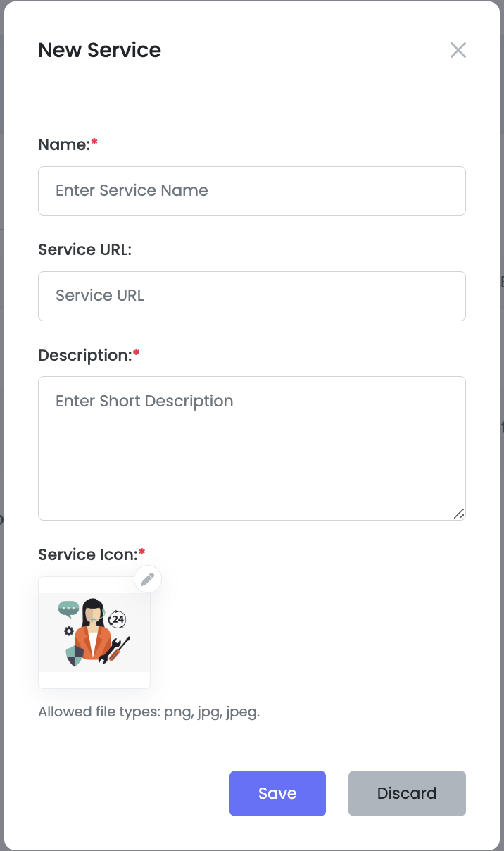Viewport: 504px width, 851px height.
Task: Save the new service
Action: click(277, 793)
